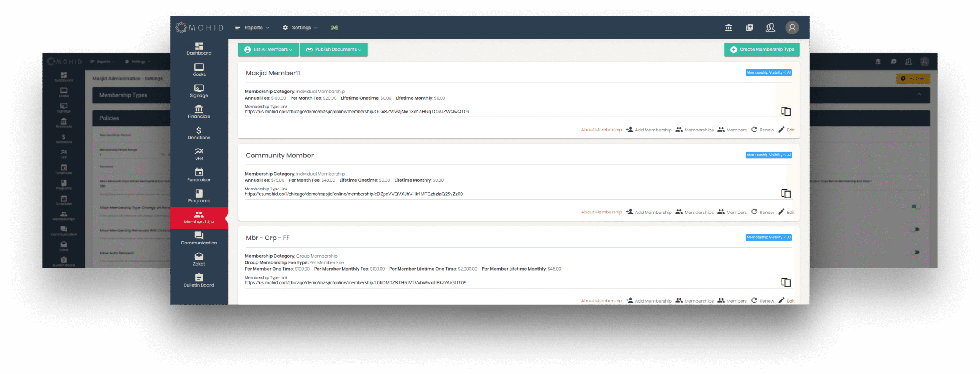Click Create Membership Type button
The image size is (980, 374).
coord(762,49)
